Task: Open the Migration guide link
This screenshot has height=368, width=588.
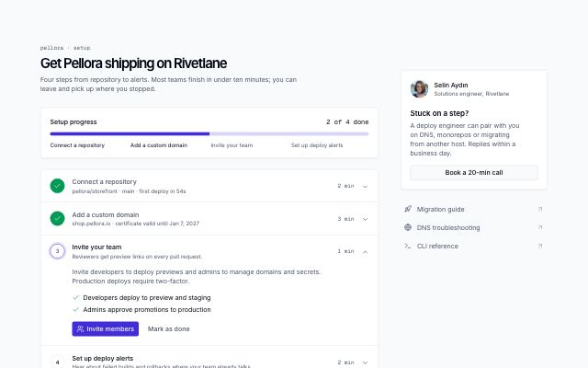Action: point(474,209)
